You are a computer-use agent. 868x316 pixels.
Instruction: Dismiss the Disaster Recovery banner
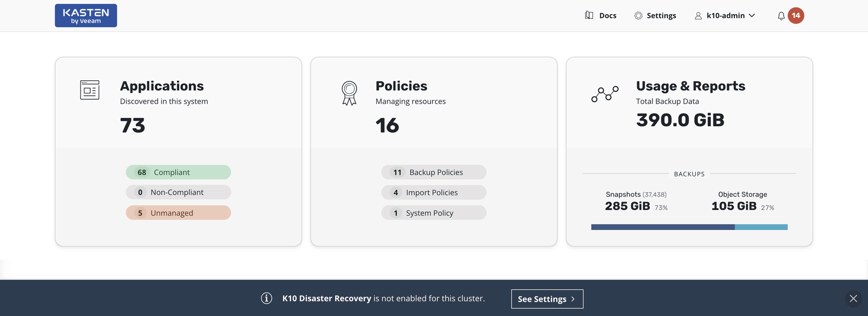[x=853, y=298]
